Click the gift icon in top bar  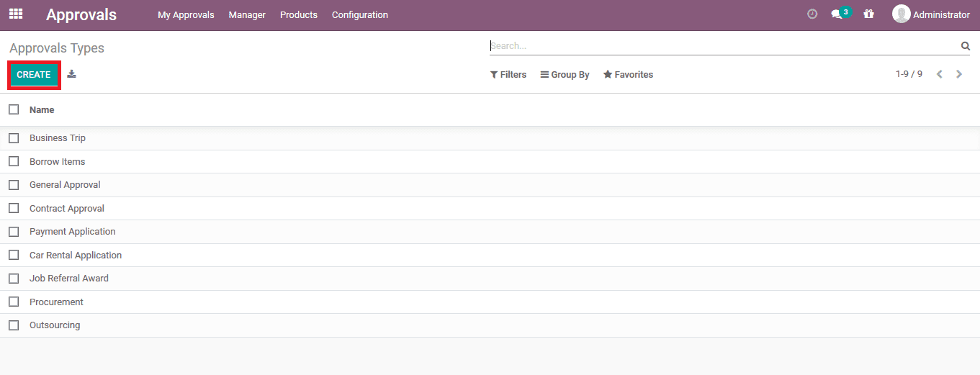[868, 14]
